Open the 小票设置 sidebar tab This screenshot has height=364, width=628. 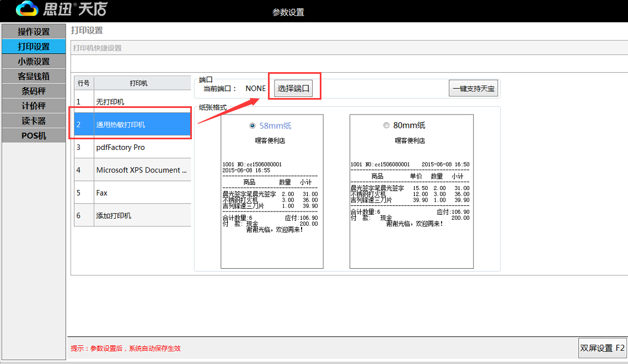pyautogui.click(x=34, y=61)
